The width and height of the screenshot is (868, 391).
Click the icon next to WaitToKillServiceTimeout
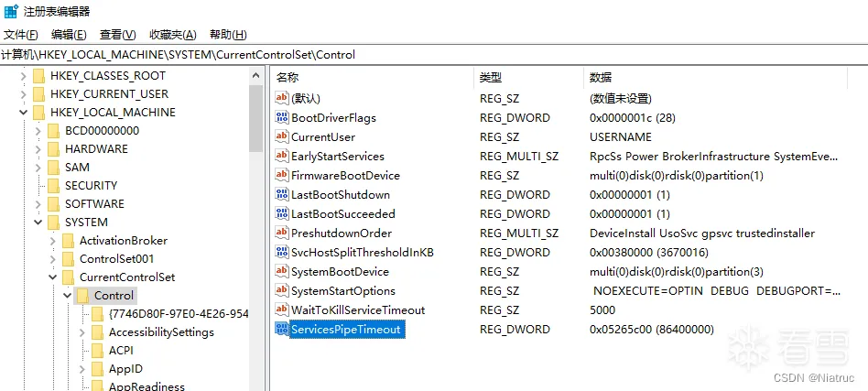coord(282,310)
